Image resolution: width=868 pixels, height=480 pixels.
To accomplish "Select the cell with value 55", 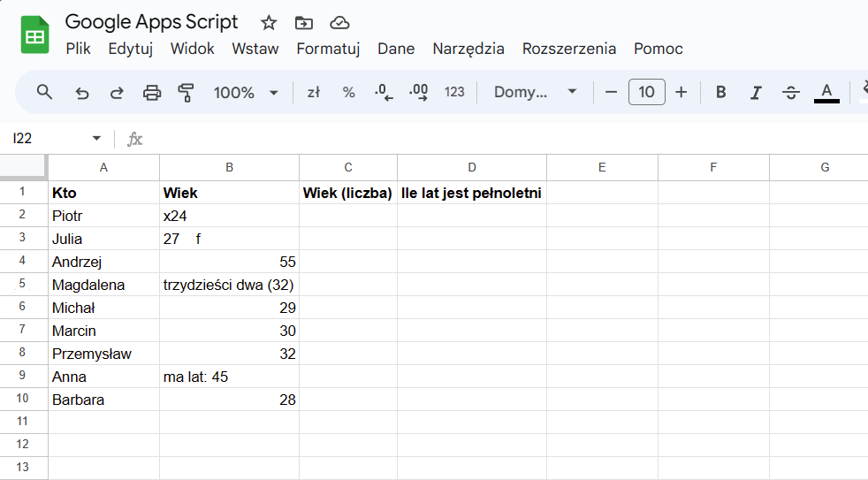I will (x=229, y=262).
